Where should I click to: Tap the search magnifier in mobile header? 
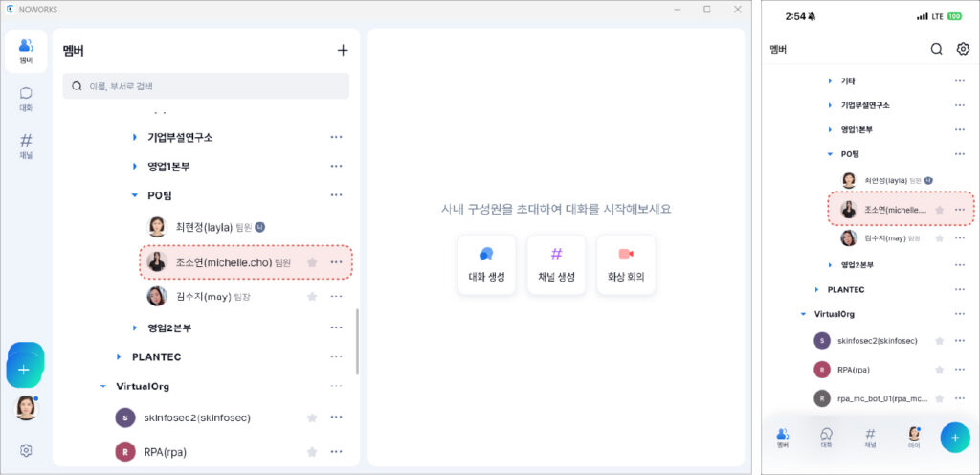pos(936,49)
